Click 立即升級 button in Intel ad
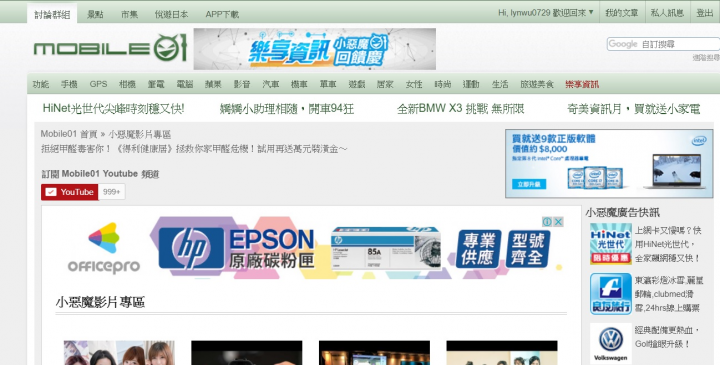Viewport: 720px width, 365px height. pyautogui.click(x=529, y=184)
